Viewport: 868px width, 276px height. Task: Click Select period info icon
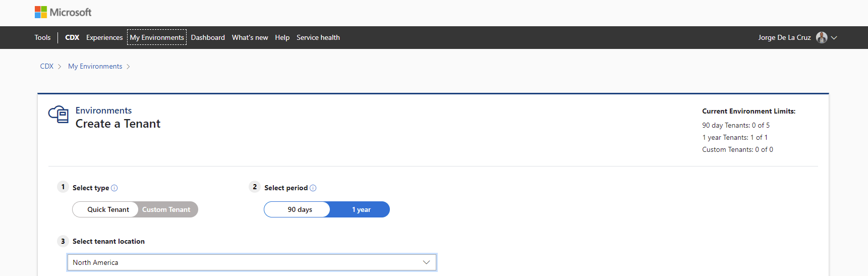313,188
